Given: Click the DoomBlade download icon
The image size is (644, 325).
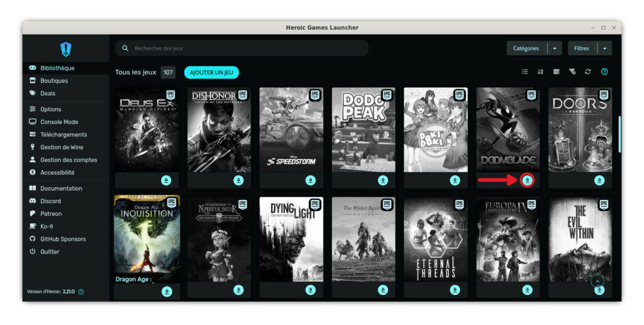Looking at the screenshot, I should [527, 180].
